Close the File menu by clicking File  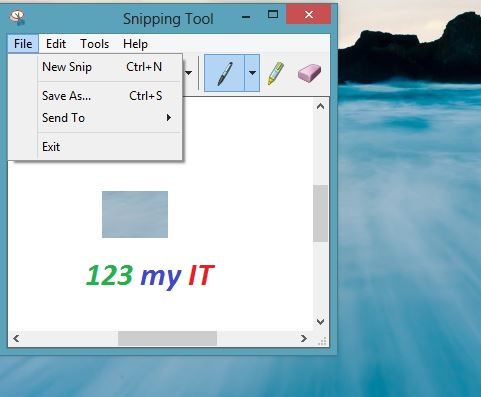pyautogui.click(x=23, y=44)
